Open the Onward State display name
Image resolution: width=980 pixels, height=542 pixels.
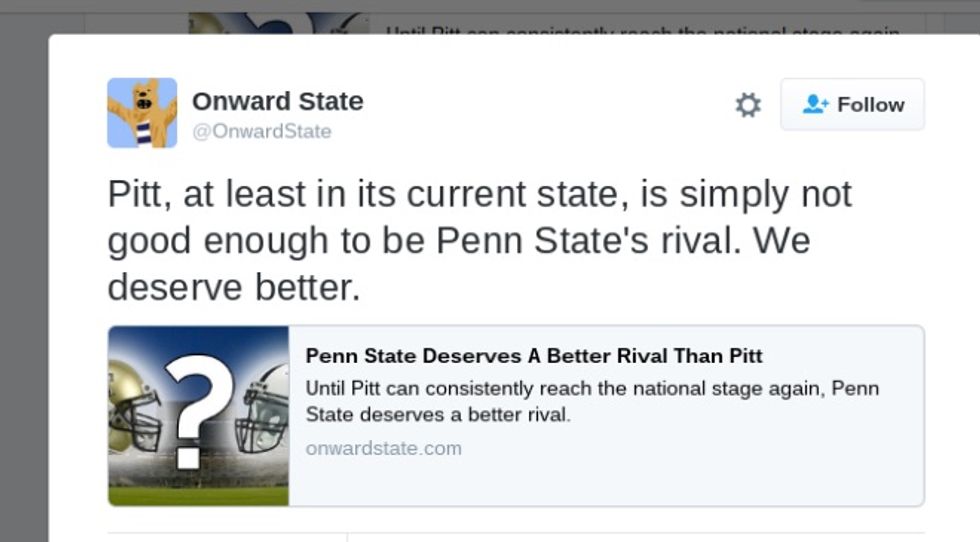[277, 101]
